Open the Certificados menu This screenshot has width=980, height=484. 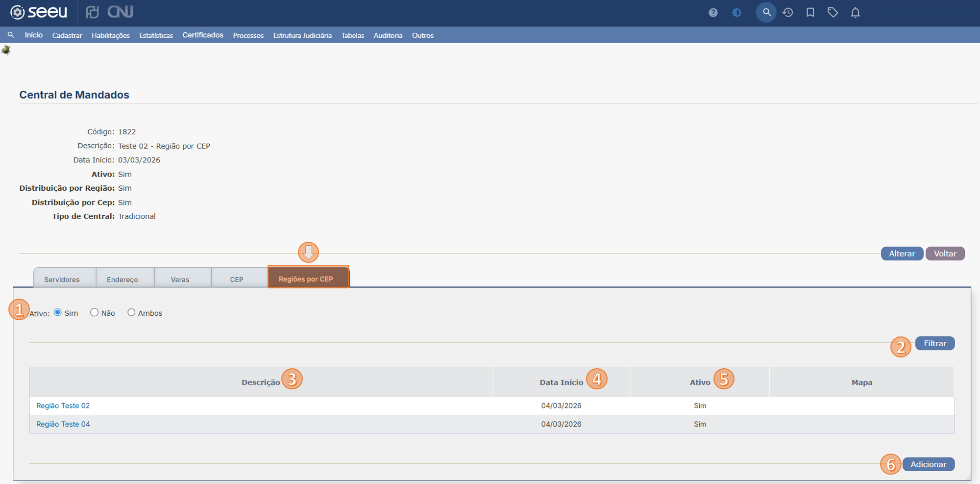coord(203,35)
